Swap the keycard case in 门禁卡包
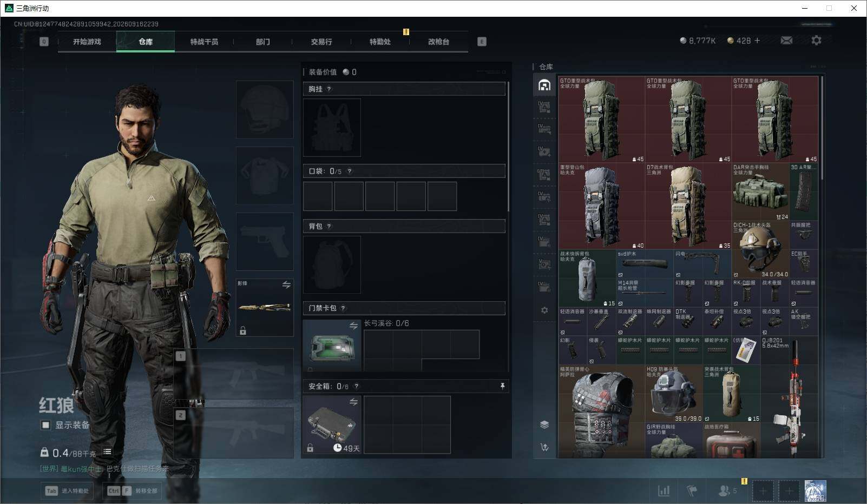Viewport: 867px width, 504px height. click(x=353, y=326)
